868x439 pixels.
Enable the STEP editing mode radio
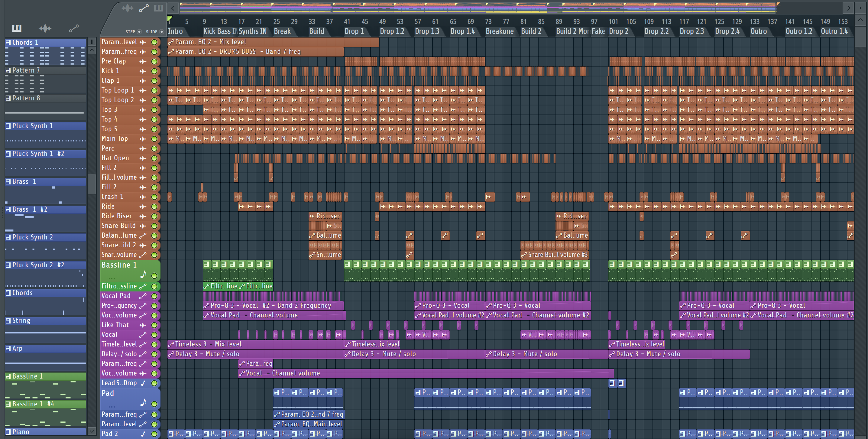(139, 32)
